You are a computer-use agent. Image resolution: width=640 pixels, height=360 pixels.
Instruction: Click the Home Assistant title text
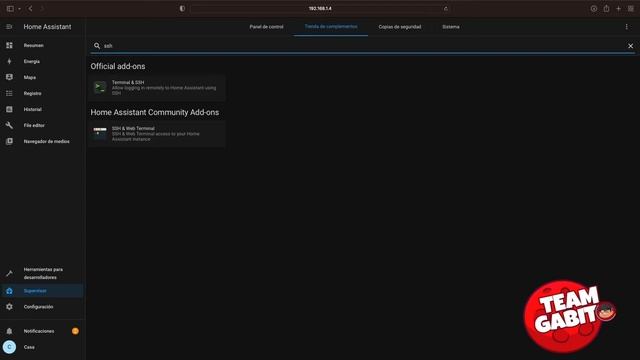click(47, 27)
